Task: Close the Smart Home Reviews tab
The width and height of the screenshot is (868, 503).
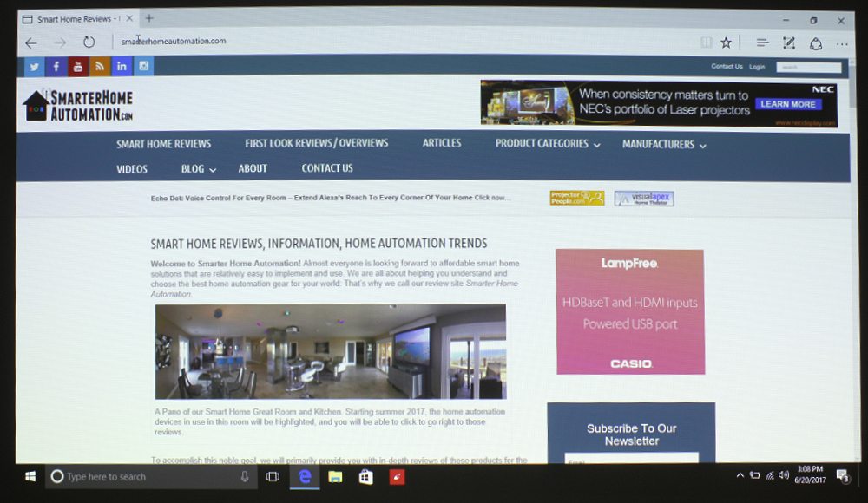Action: tap(129, 18)
